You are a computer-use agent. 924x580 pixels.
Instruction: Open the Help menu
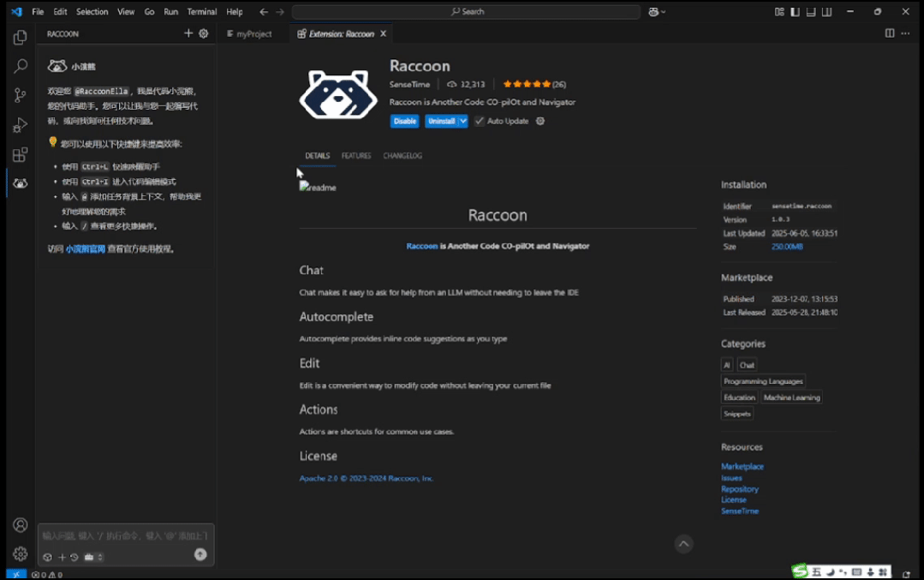pyautogui.click(x=235, y=12)
